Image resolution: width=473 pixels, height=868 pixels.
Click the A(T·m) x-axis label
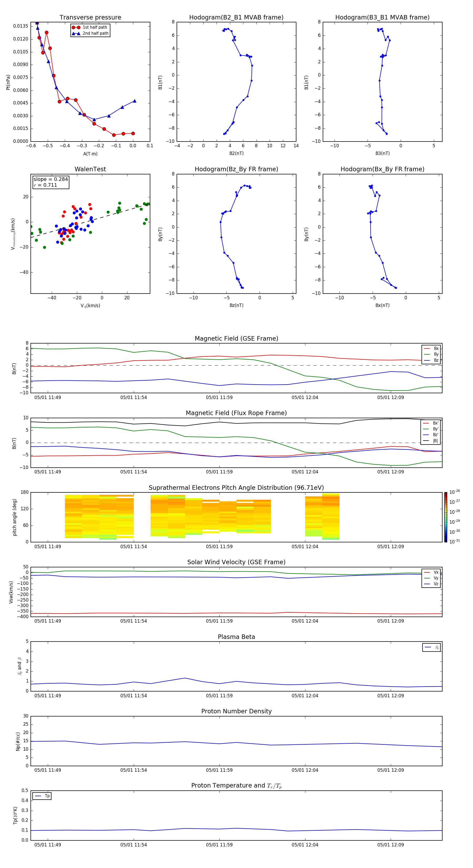(x=90, y=154)
